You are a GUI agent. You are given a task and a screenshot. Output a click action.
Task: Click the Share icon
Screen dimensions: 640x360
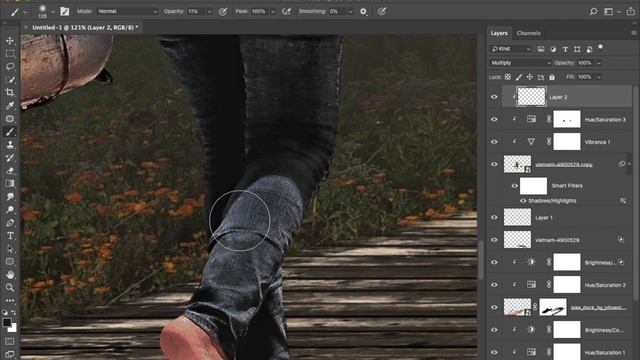631,11
